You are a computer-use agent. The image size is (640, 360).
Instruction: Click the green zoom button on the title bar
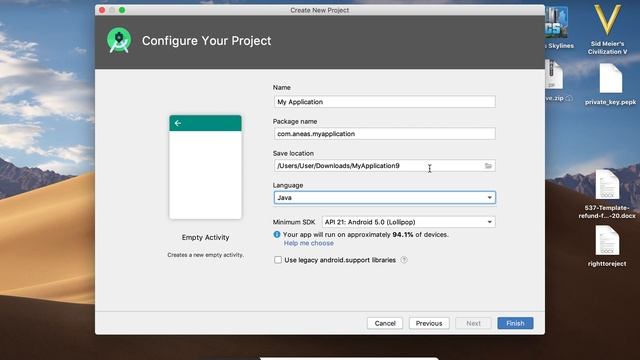pyautogui.click(x=122, y=10)
